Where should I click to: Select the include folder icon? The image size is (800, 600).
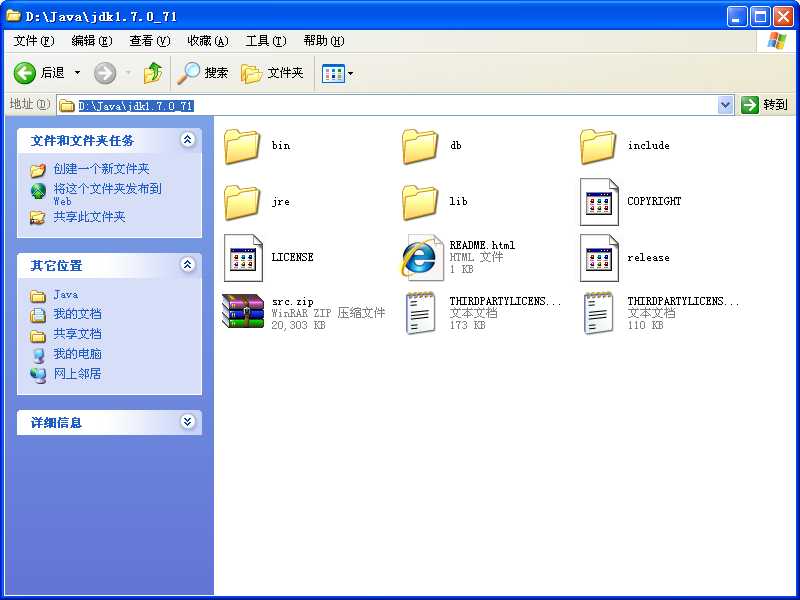[598, 146]
